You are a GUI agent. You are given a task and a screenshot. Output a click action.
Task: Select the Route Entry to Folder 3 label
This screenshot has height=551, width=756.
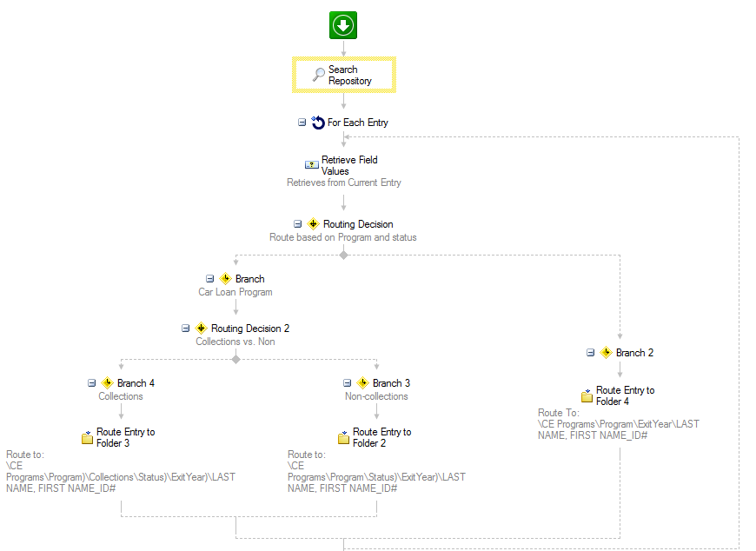(x=126, y=437)
